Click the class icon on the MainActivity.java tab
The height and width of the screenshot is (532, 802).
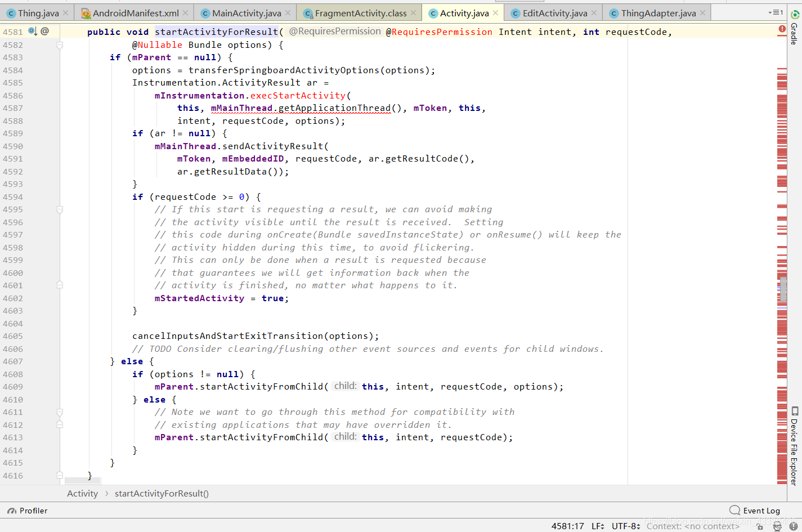pyautogui.click(x=205, y=14)
